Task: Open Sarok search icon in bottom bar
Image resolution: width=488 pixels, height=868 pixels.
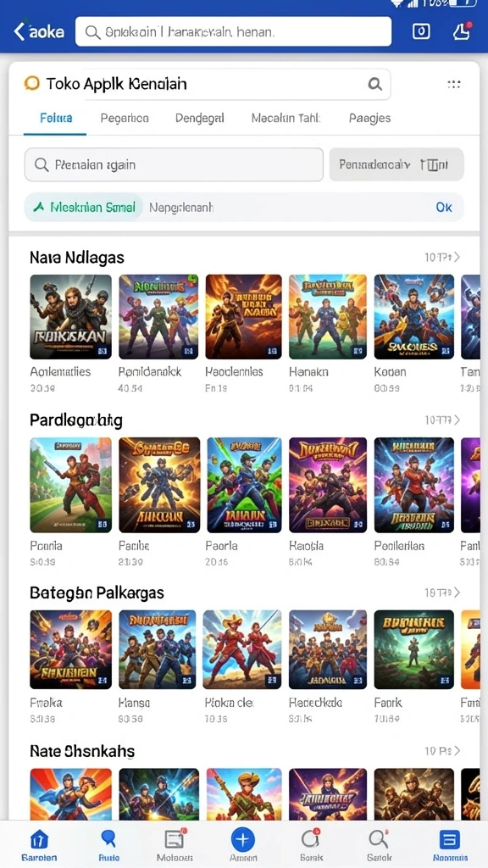Action: (x=379, y=845)
